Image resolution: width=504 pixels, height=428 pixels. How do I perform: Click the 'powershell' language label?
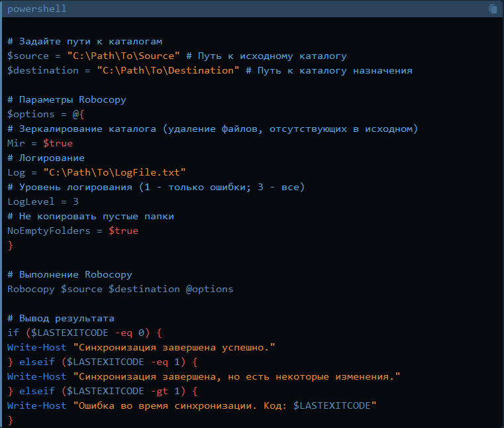point(36,9)
